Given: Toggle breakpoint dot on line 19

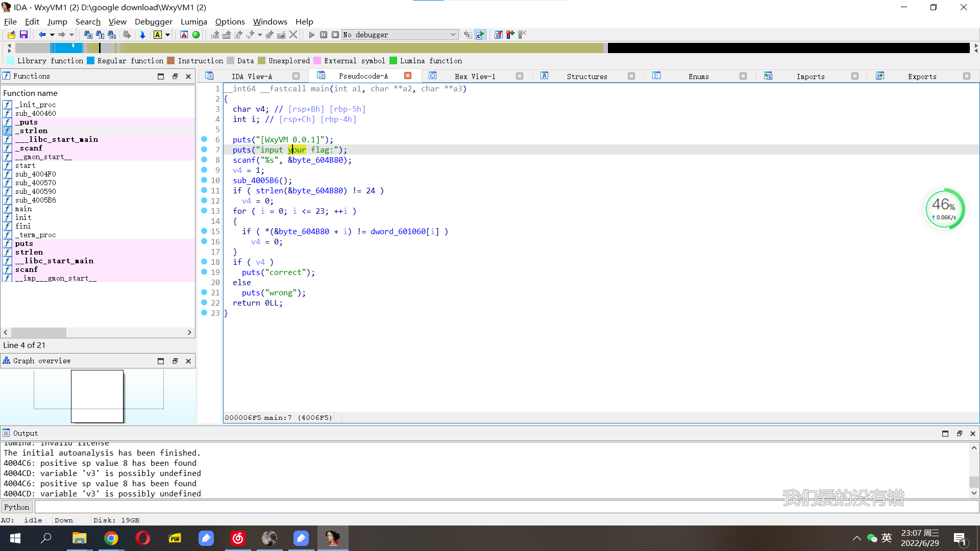Looking at the screenshot, I should (204, 272).
